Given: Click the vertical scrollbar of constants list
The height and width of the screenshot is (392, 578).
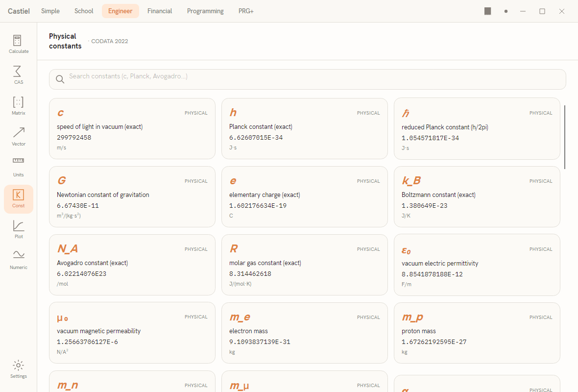Looking at the screenshot, I should (564, 137).
